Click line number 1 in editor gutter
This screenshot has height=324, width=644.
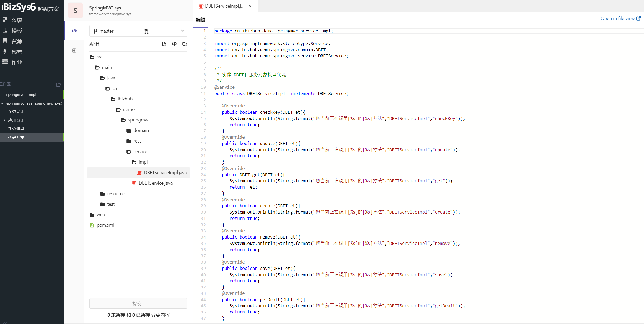pos(205,31)
